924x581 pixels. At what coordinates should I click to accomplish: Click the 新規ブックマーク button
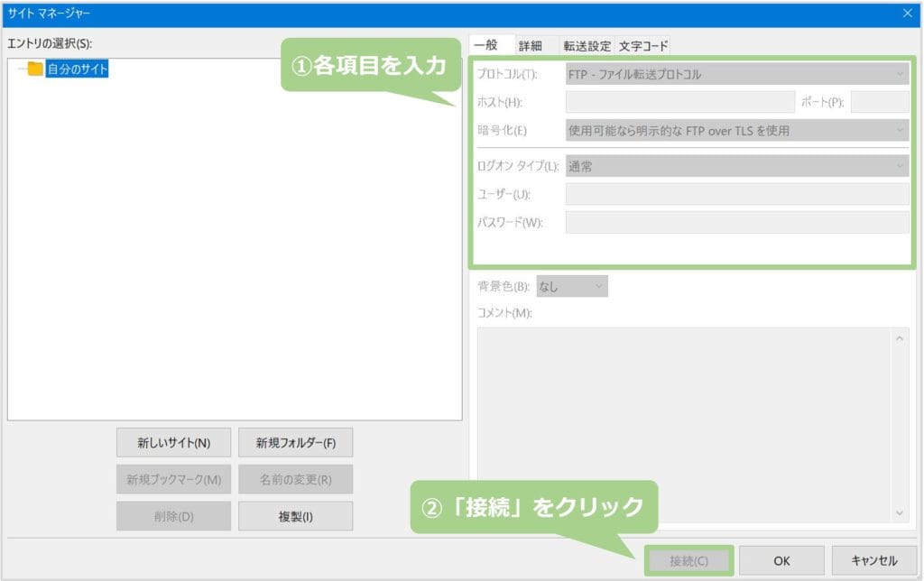[x=173, y=479]
